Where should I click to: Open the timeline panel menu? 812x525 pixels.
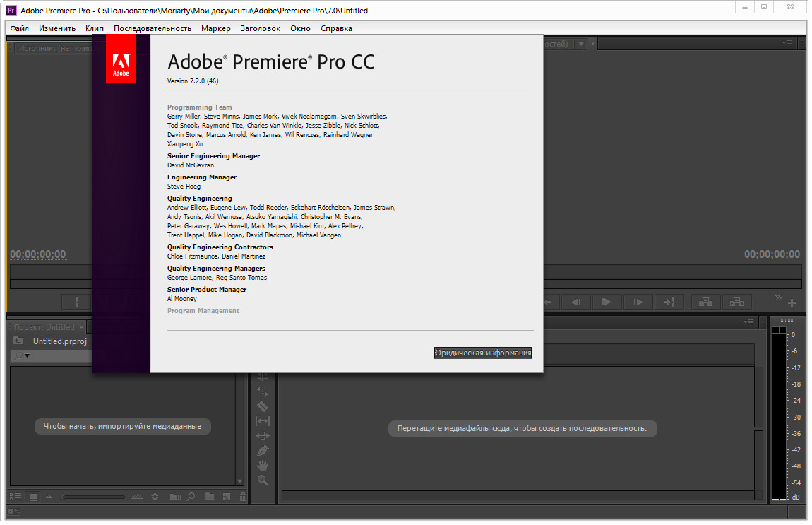748,322
